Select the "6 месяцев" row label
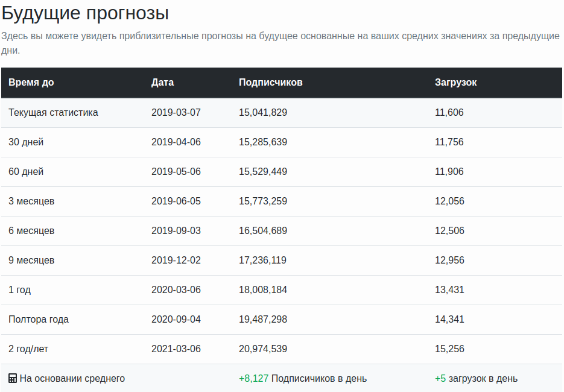Image resolution: width=564 pixels, height=392 pixels. (x=31, y=231)
